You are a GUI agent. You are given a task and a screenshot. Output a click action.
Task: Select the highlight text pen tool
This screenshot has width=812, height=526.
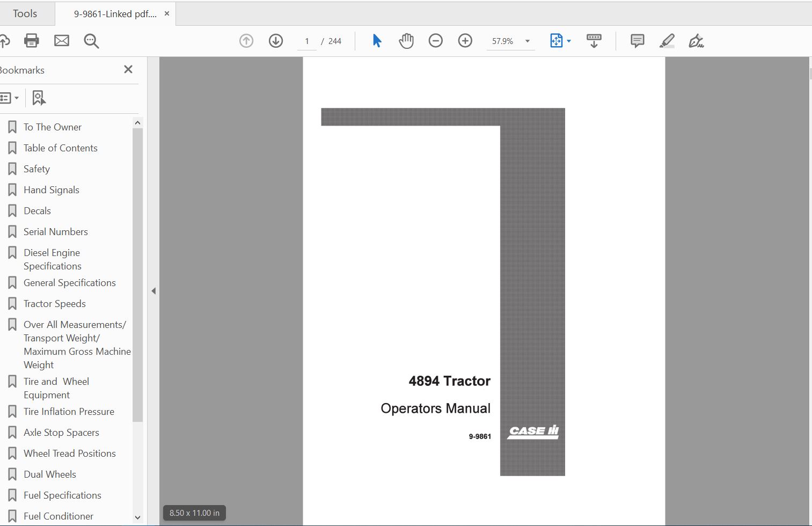667,41
